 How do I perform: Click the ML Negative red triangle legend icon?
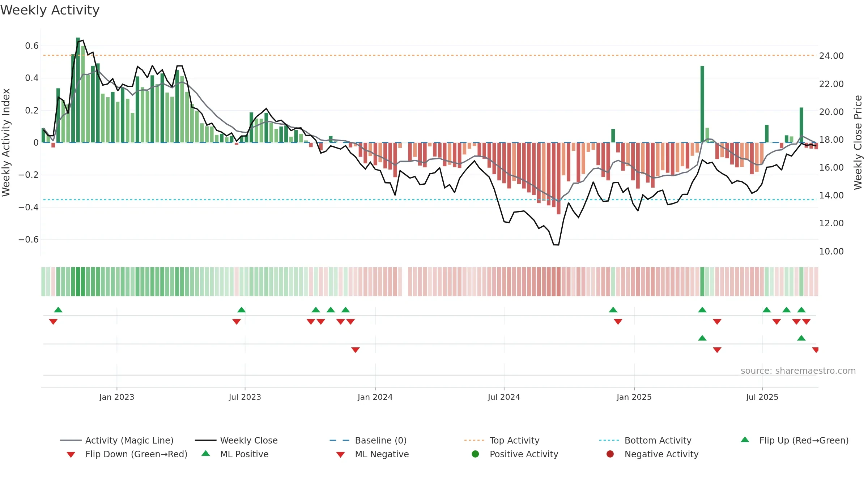(x=340, y=455)
